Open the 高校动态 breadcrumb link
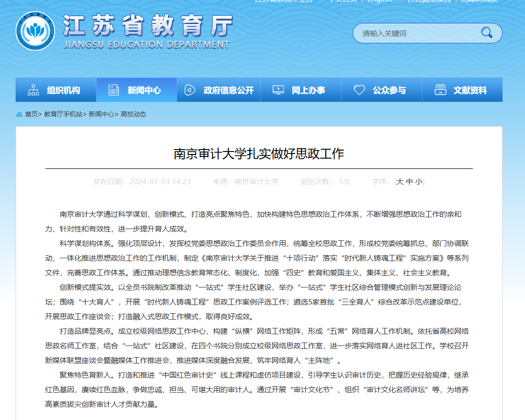Screen dimensions: 525x420 (133, 114)
